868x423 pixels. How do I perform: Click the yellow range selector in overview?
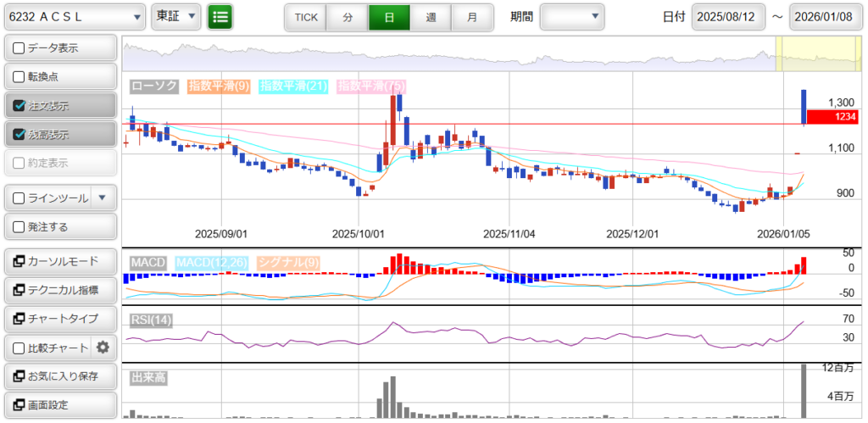(818, 54)
